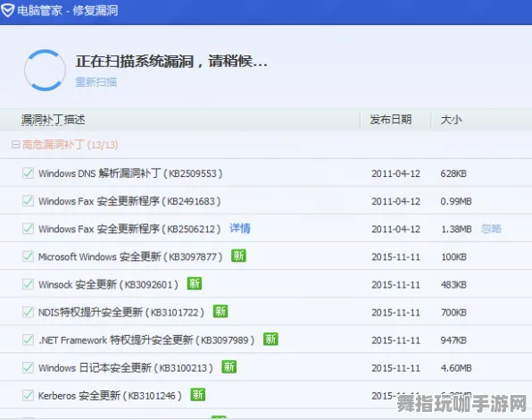The width and height of the screenshot is (532, 420).
Task: Select Windows 日记本安全更新 (KB3100213) text
Action: (x=126, y=368)
